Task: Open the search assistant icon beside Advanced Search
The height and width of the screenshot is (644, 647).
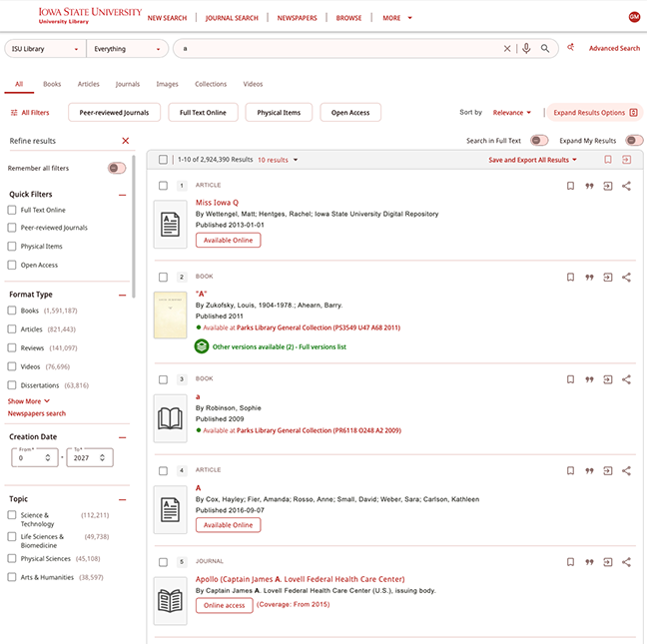Action: [x=571, y=48]
